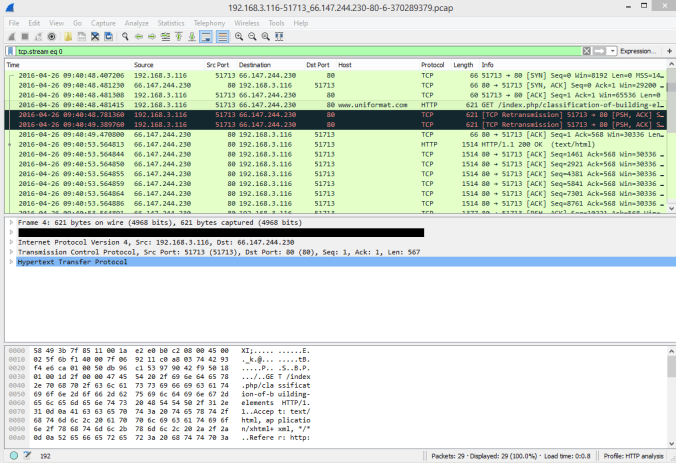This screenshot has height=463, width=676.
Task: Click down arrow of packet list scrollbar
Action: [671, 209]
